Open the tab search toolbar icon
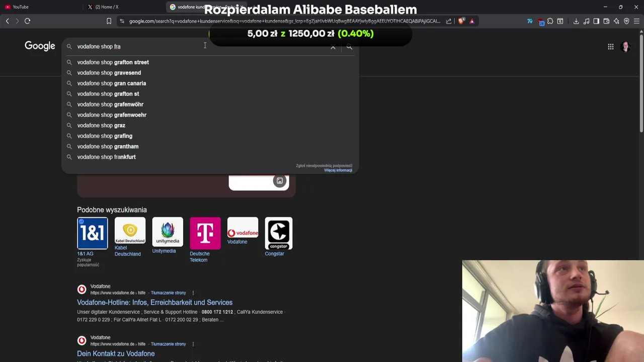This screenshot has height=362, width=644. (x=560, y=21)
